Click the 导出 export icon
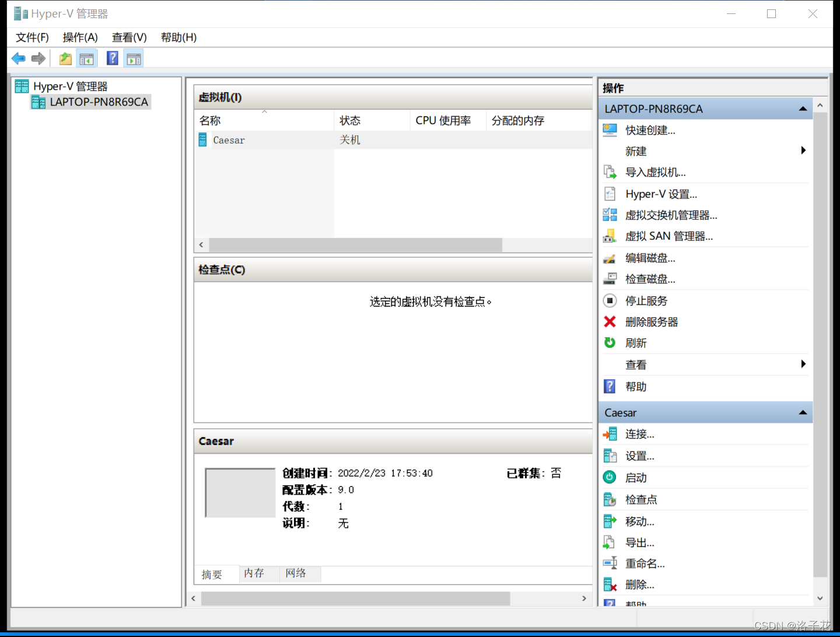 tap(610, 542)
